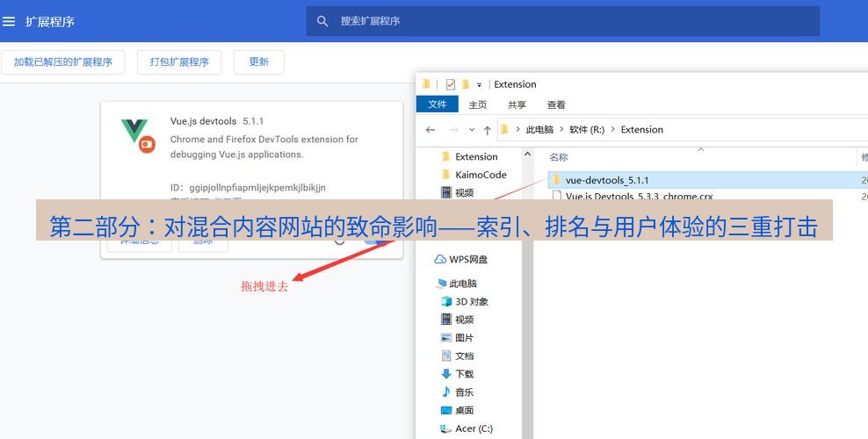The width and height of the screenshot is (868, 439).
Task: Open 音乐 music icon in navigation pane
Action: [446, 392]
